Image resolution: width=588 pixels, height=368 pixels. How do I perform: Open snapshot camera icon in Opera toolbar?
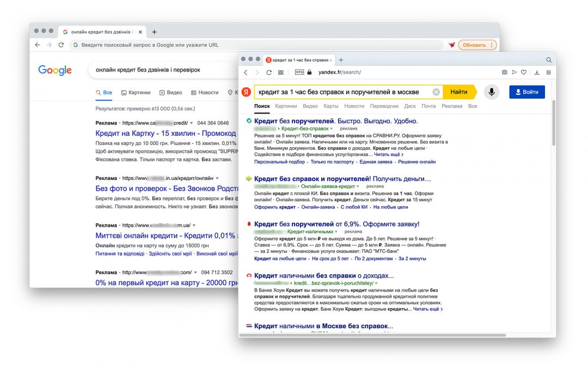click(504, 72)
